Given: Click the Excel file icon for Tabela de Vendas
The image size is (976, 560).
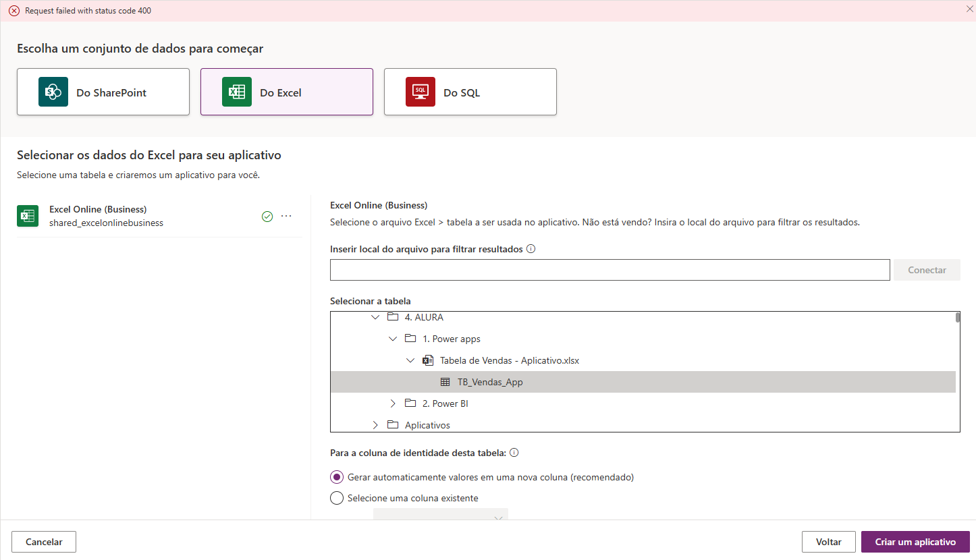Looking at the screenshot, I should coord(428,360).
